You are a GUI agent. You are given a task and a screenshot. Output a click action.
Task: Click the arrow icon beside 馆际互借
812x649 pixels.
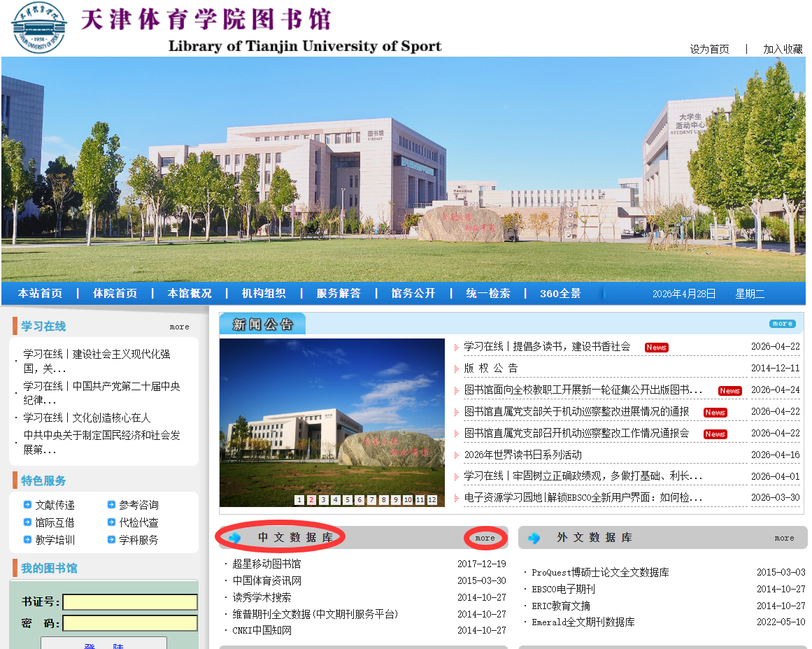coord(27,522)
